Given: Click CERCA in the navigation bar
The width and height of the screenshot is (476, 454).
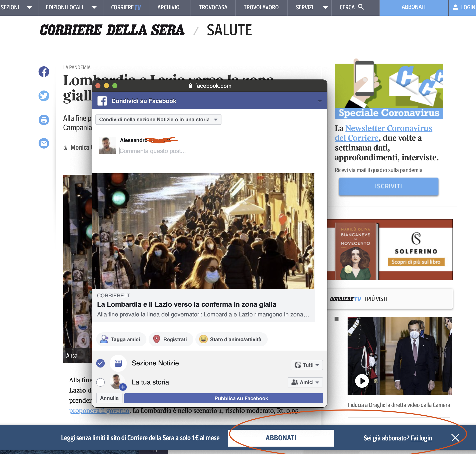Looking at the screenshot, I should click(x=347, y=7).
